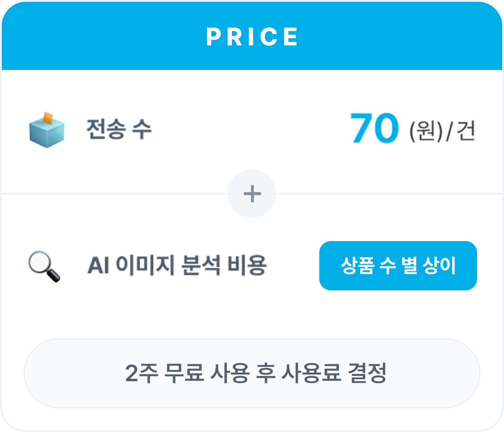504x432 pixels.
Task: Click the word 결정 in the bottom pill
Action: coord(367,373)
